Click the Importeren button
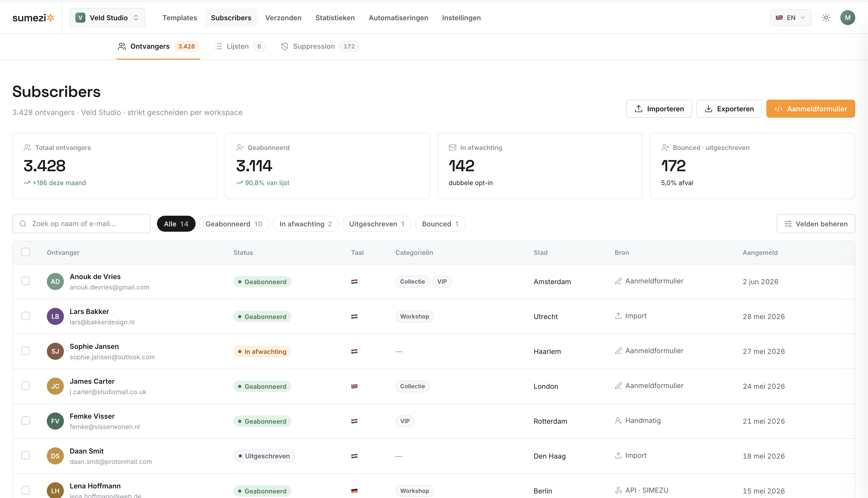 point(659,109)
